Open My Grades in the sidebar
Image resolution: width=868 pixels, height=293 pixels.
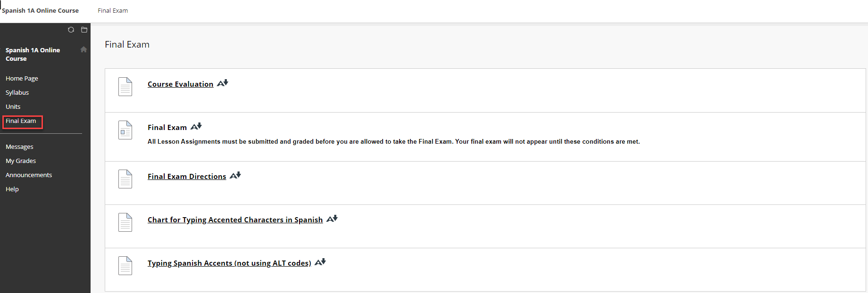coord(21,161)
